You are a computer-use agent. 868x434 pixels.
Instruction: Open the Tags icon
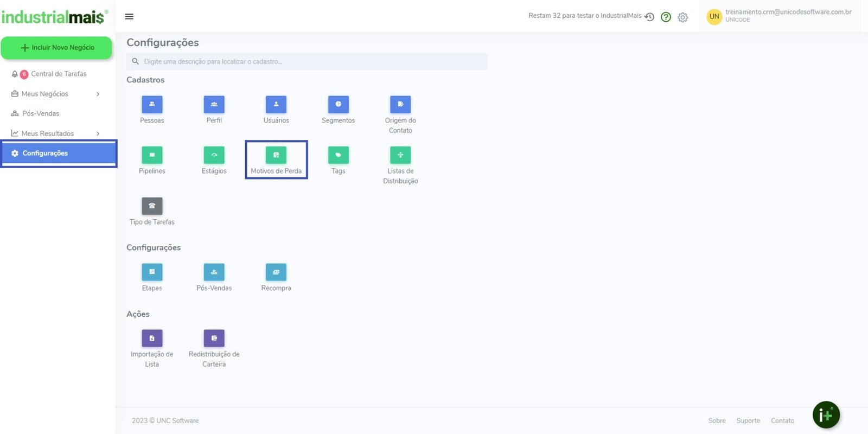338,155
